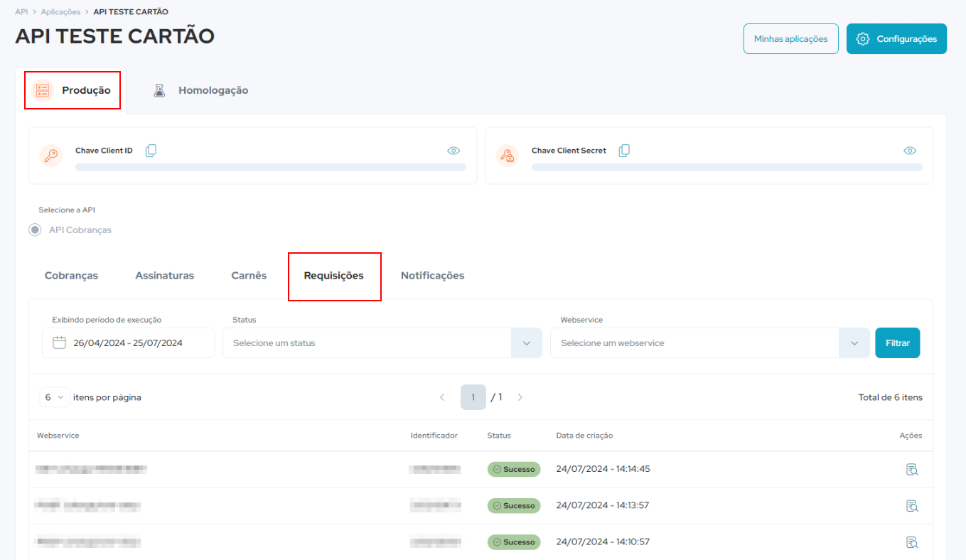Screen dimensions: 966x560
Task: Click the Webservice column header
Action: 58,435
